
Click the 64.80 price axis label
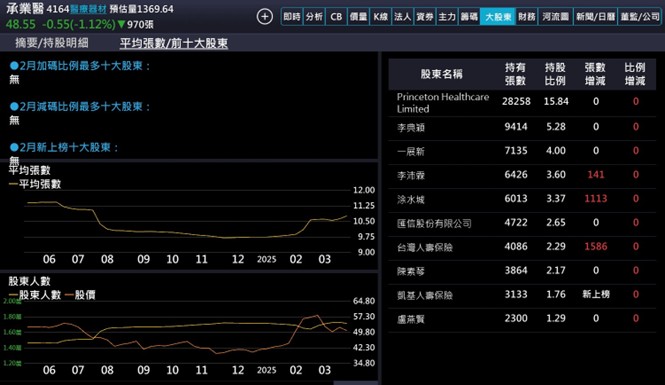tap(364, 301)
